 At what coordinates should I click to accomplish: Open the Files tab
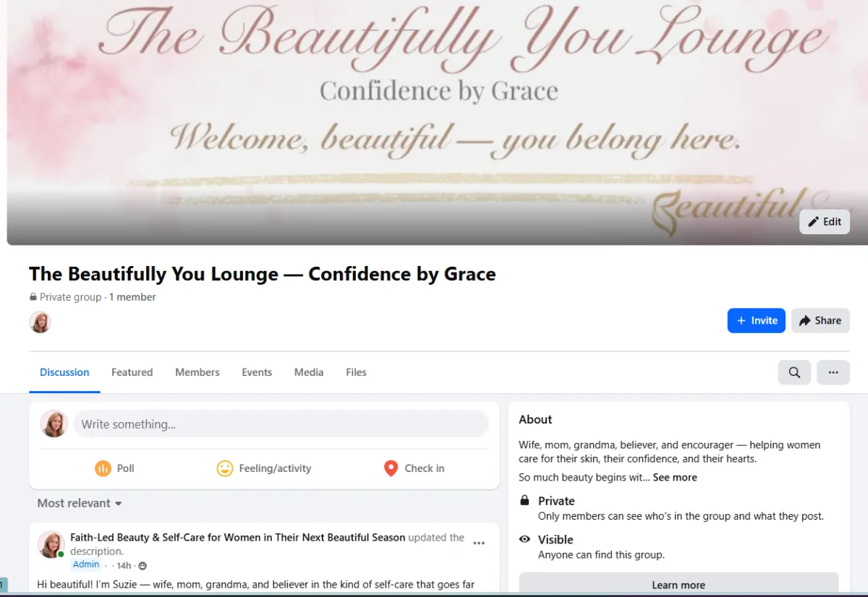coord(356,372)
